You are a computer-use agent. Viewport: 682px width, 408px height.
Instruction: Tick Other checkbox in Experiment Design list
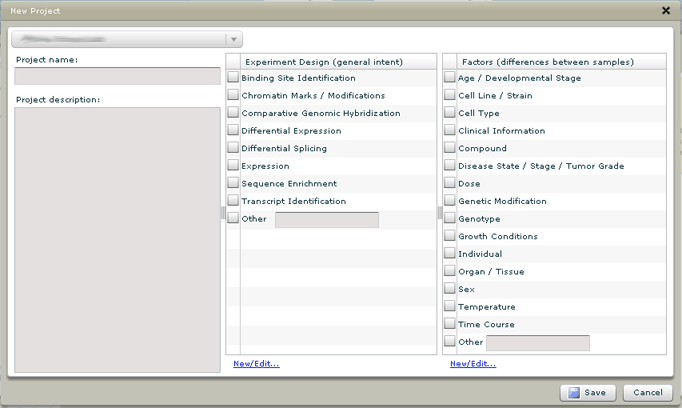point(233,218)
